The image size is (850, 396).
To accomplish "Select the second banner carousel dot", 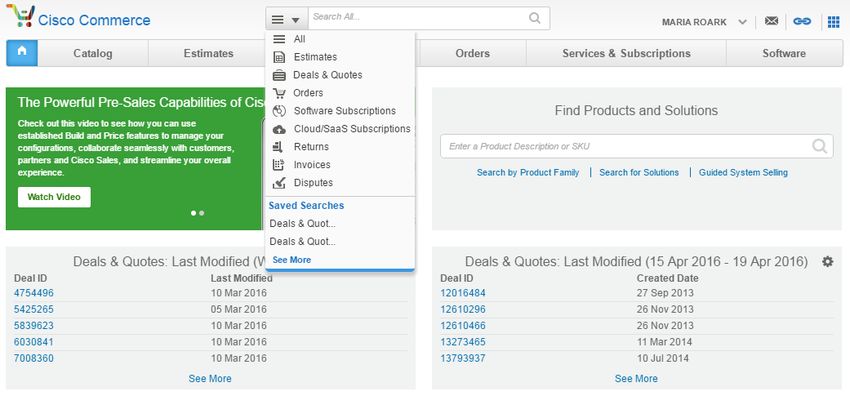I will tap(202, 213).
